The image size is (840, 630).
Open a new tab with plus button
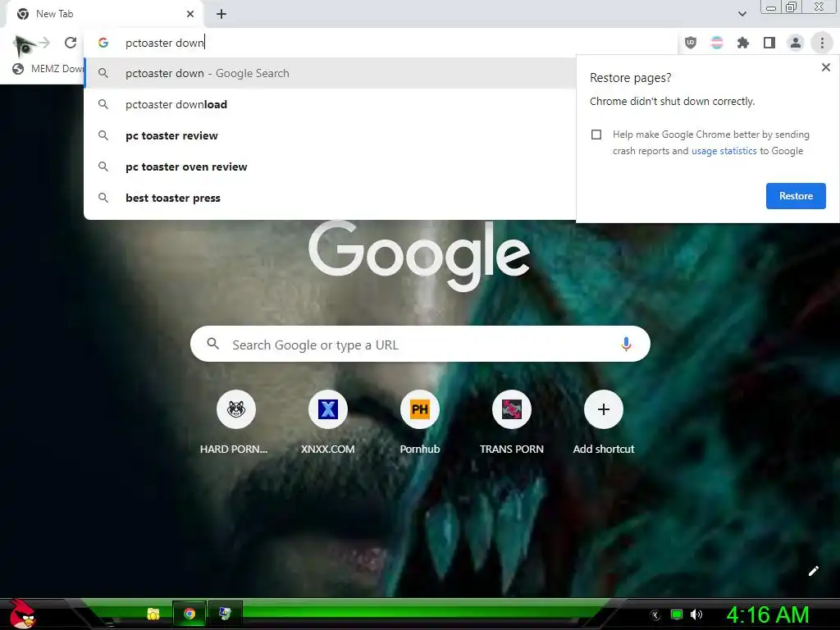point(221,14)
